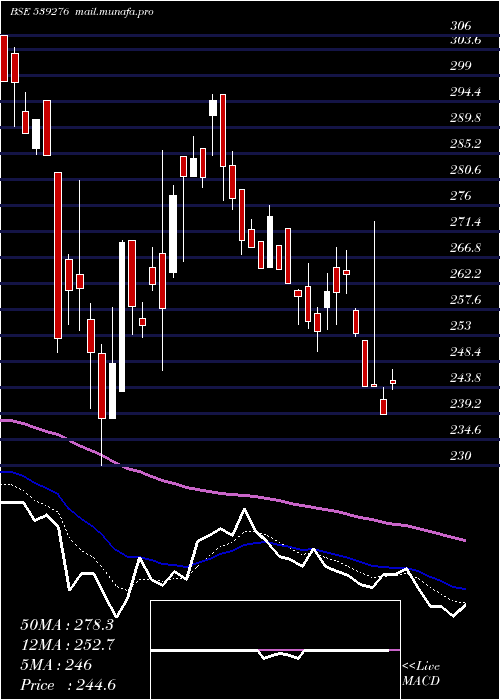Screen dimensions: 500x700
Task: Click inside the MACD indicator panel
Action: click(x=275, y=650)
